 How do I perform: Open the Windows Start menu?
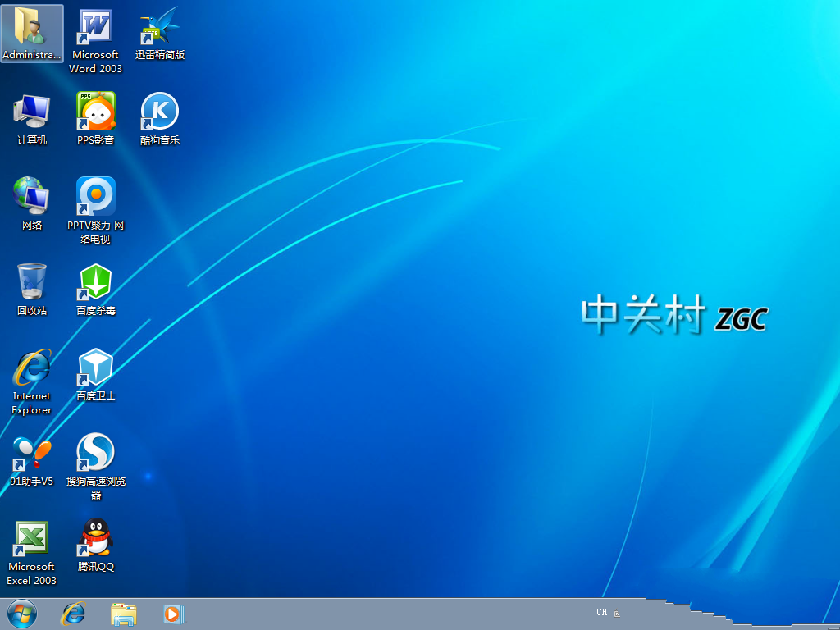tap(22, 614)
